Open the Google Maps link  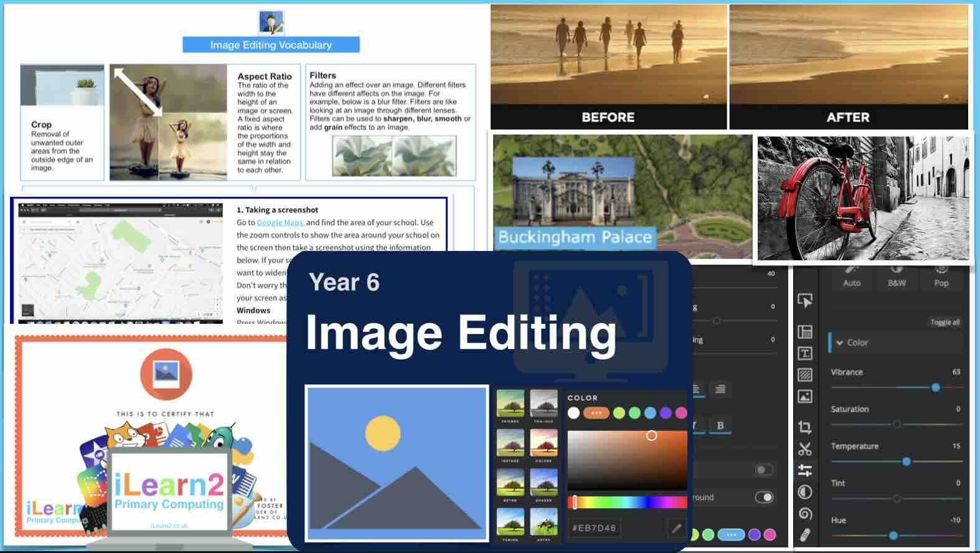(280, 222)
